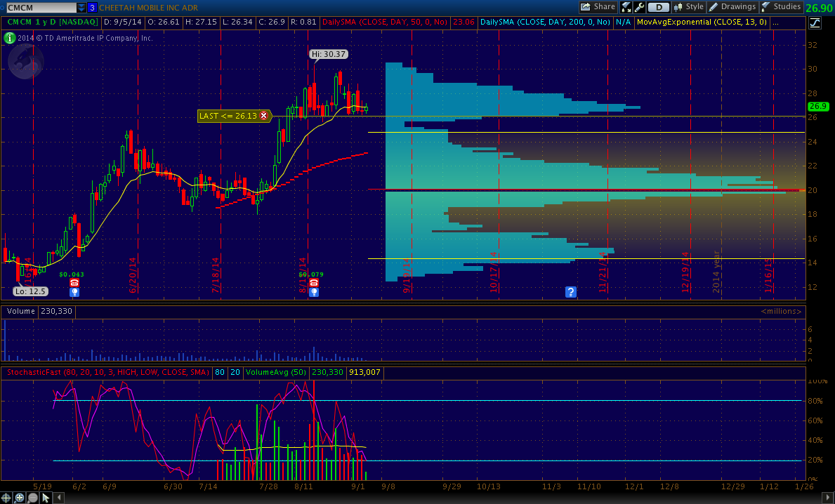Select the pointer cursor tool
Image resolution: width=835 pixels, height=504 pixels.
(x=46, y=498)
